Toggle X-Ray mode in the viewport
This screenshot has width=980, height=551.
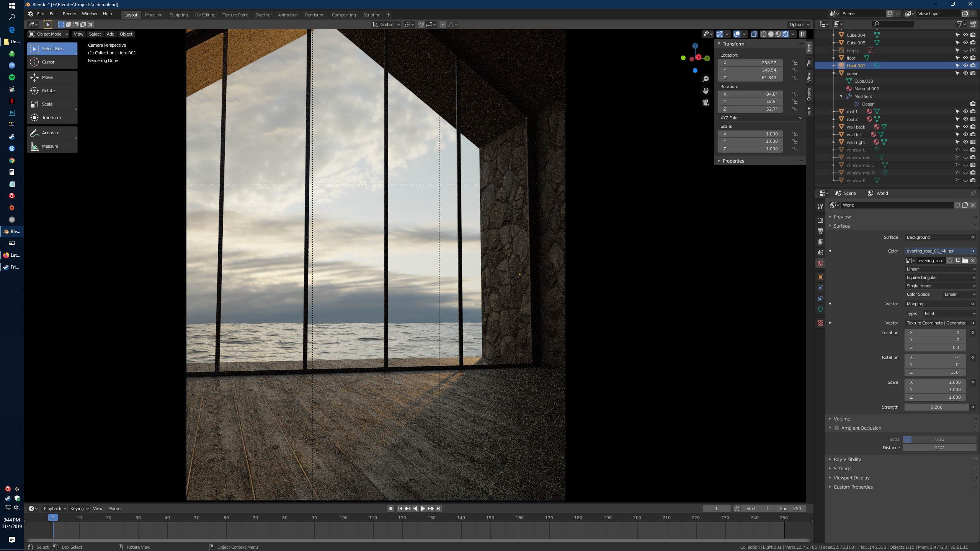click(x=754, y=34)
